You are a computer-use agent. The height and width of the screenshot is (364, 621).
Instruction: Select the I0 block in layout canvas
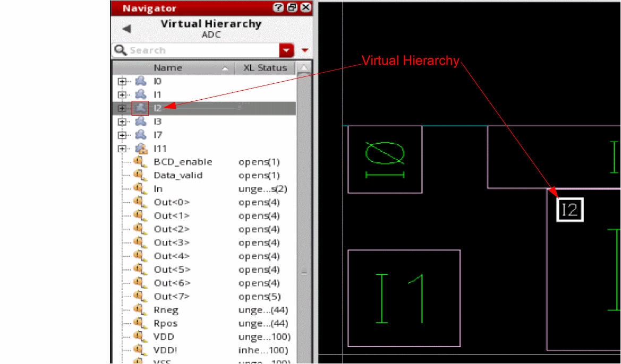click(x=385, y=159)
